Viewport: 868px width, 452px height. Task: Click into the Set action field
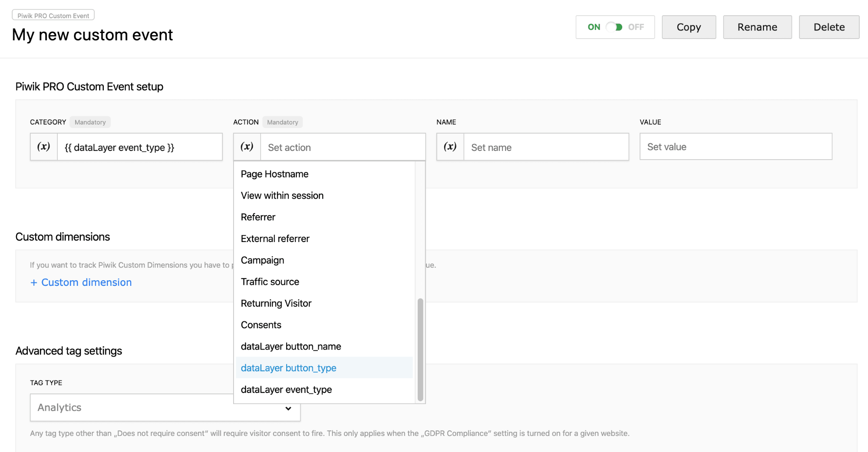pos(342,147)
